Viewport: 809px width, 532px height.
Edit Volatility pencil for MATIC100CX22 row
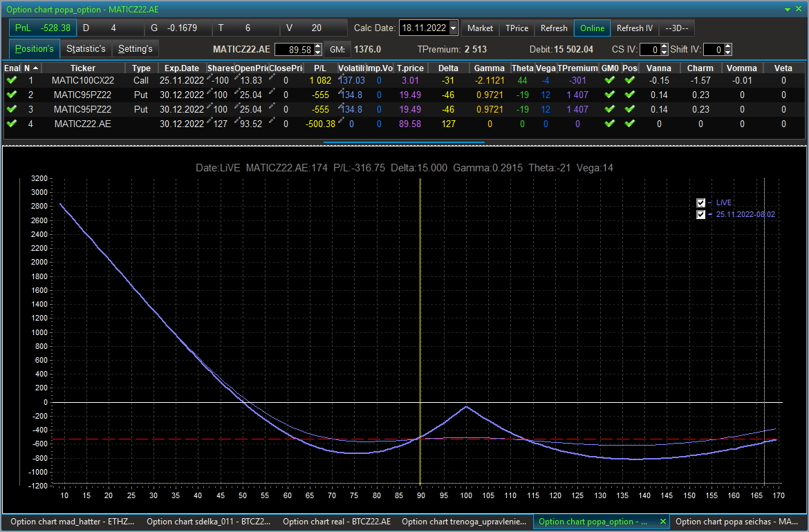click(x=341, y=77)
